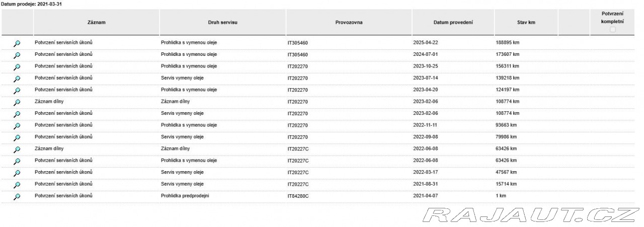The image size is (644, 227).
Task: Open magnifier for Záznam dílny 2022-06-08
Action: [17, 149]
